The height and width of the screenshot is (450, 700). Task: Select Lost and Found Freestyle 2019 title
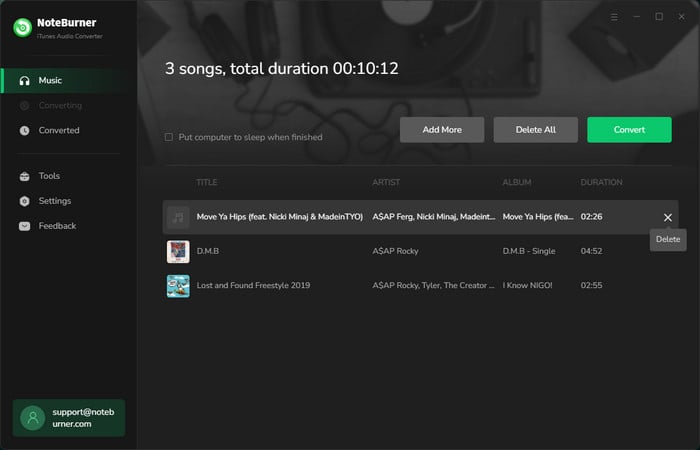pos(253,285)
